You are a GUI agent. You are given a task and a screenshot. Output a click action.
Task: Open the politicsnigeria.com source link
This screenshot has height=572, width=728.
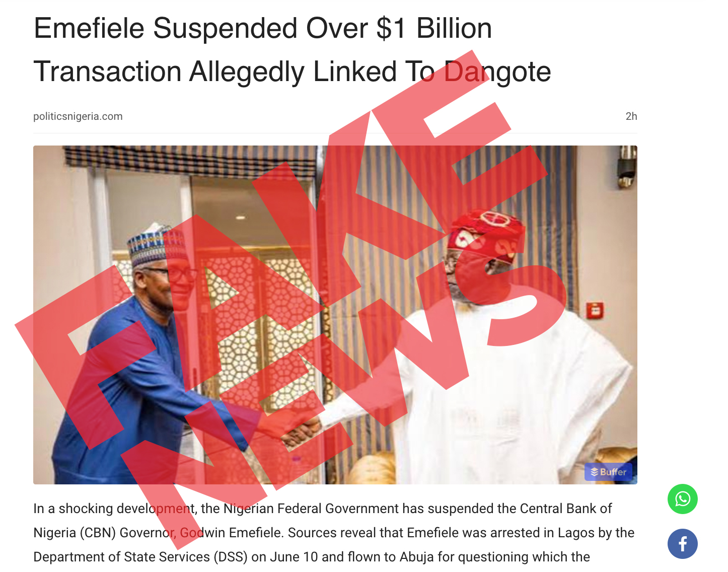[78, 116]
